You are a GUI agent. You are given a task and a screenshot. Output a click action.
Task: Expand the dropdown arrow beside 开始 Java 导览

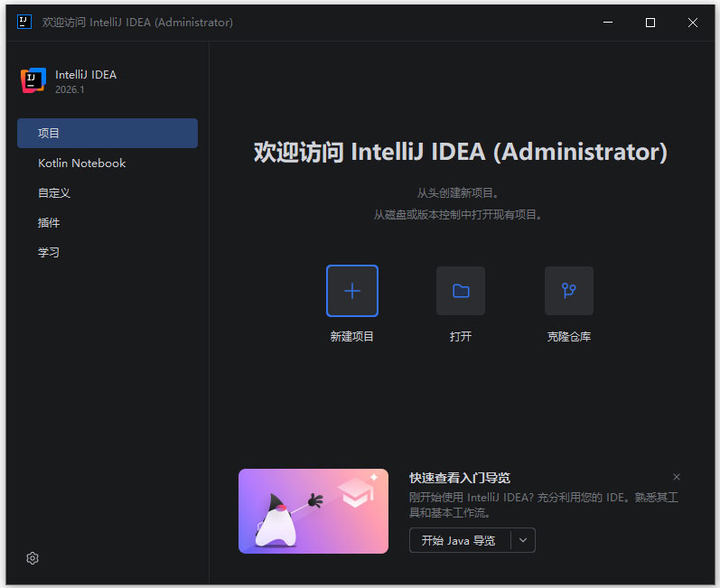click(x=523, y=541)
